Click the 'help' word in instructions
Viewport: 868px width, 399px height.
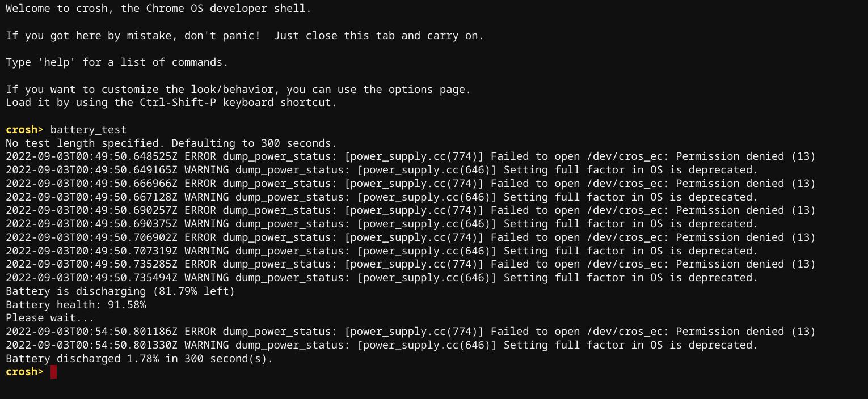pyautogui.click(x=57, y=62)
